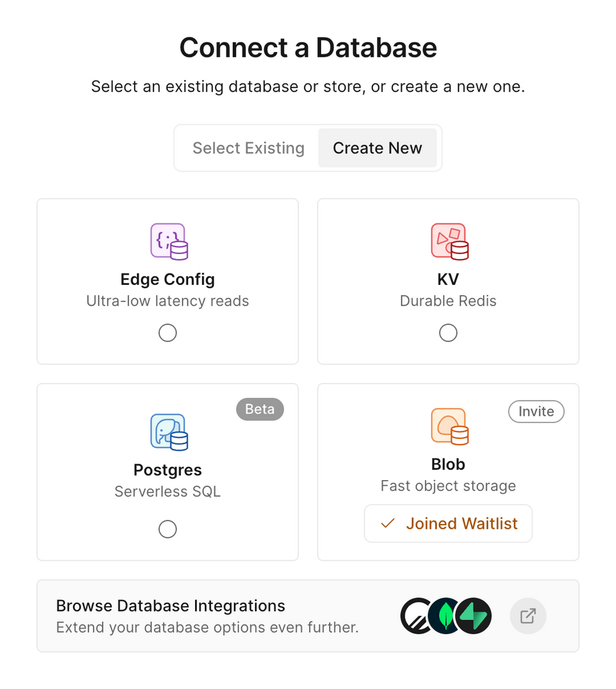Select the KV Durable Redis card
The width and height of the screenshot is (616, 689).
[448, 281]
